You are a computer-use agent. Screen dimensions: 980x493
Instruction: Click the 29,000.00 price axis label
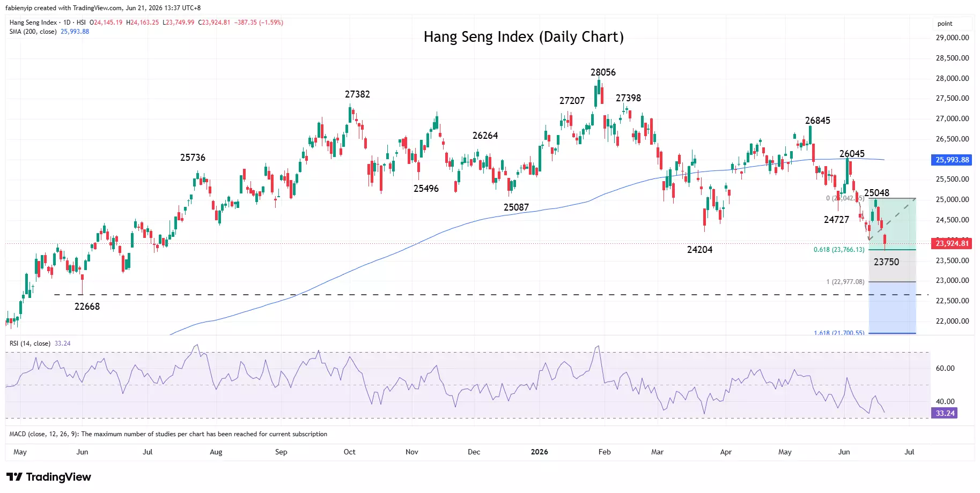pos(952,38)
